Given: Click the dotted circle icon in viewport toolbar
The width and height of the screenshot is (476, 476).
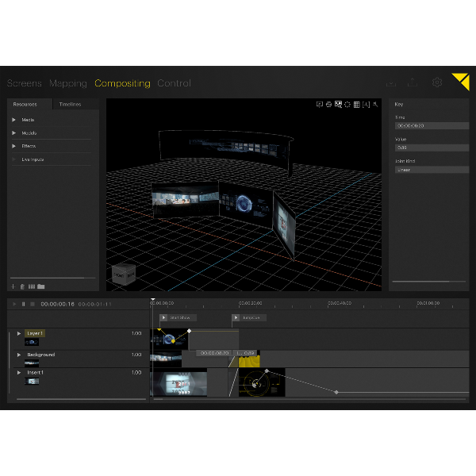Looking at the screenshot, I should 347,105.
